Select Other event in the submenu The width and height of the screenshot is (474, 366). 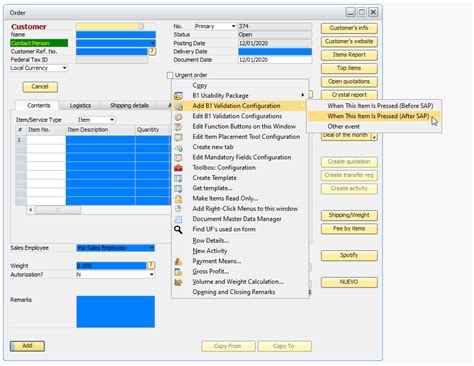343,127
